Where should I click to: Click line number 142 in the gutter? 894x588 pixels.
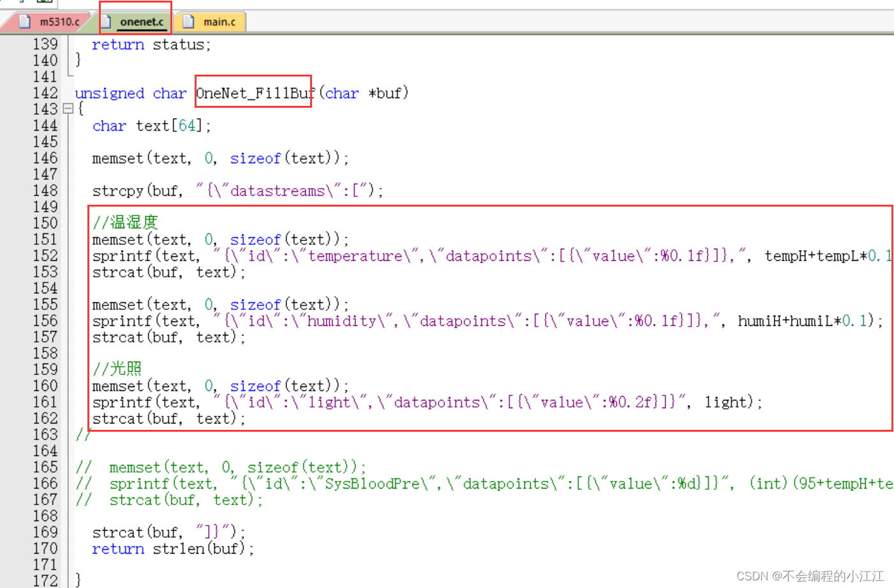tap(45, 93)
